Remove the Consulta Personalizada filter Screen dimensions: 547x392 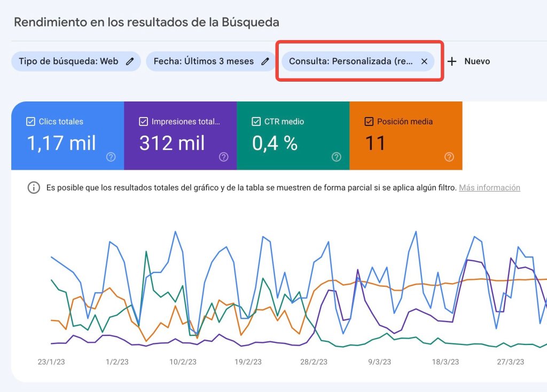tap(424, 61)
